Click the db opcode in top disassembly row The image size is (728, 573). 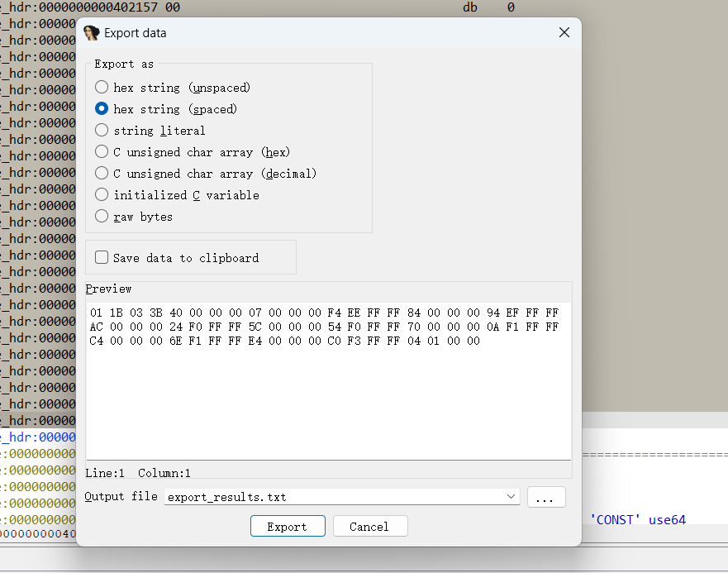coord(470,7)
